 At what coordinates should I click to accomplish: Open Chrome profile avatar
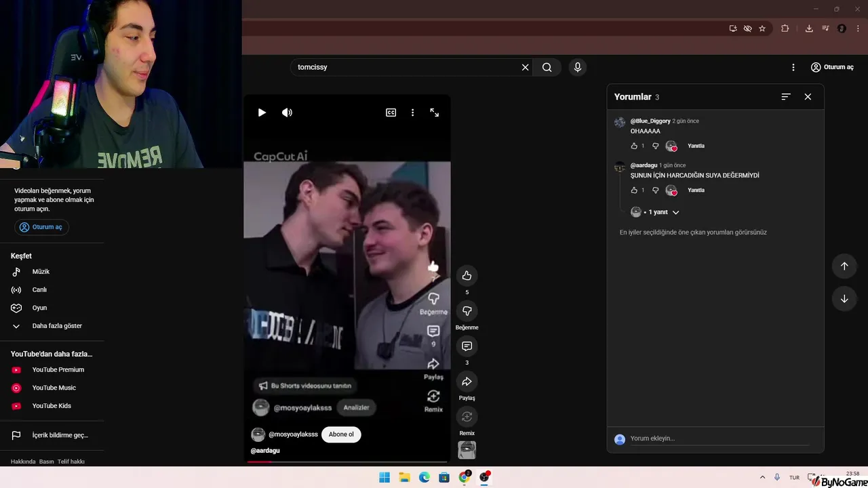[842, 28]
